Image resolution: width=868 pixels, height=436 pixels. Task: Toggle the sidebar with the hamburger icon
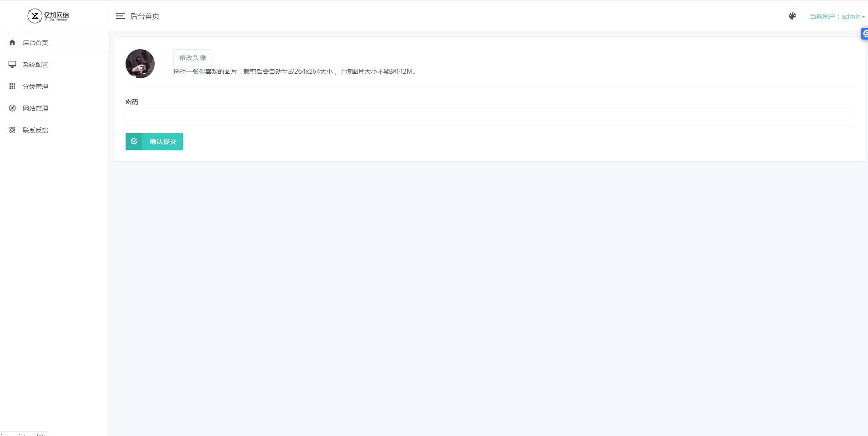click(121, 15)
